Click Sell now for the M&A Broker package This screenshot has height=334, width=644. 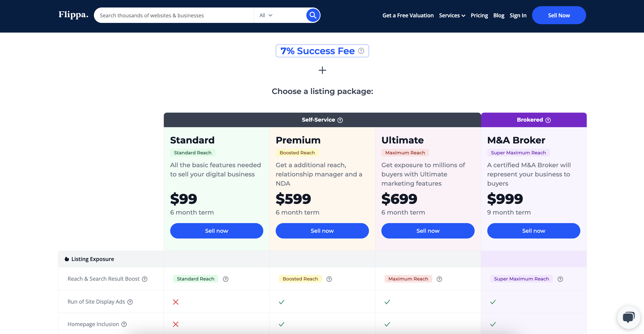pyautogui.click(x=534, y=231)
